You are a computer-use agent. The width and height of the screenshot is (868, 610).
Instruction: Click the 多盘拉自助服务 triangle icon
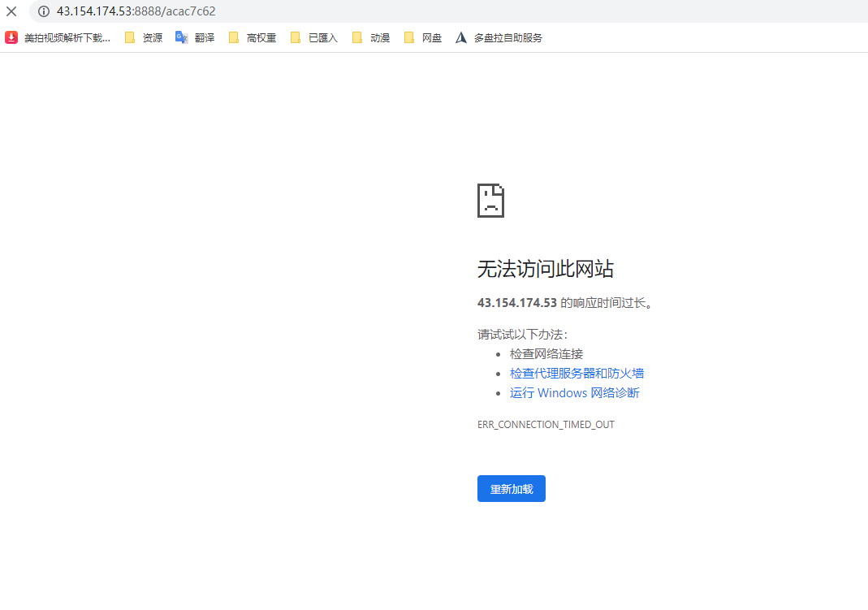460,37
